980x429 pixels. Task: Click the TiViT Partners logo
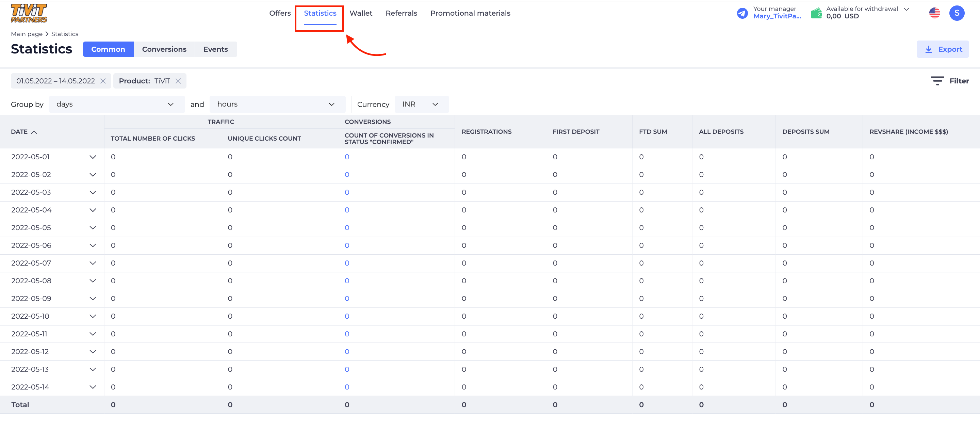29,13
